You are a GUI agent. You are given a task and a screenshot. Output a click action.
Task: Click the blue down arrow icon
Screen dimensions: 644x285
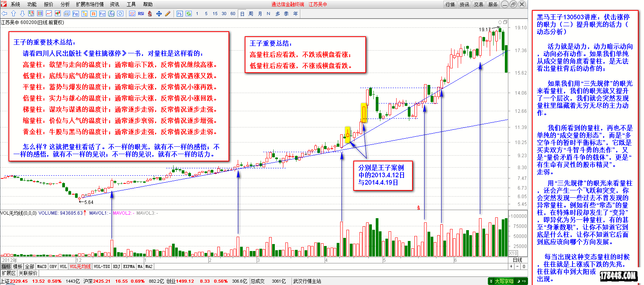coord(22,14)
